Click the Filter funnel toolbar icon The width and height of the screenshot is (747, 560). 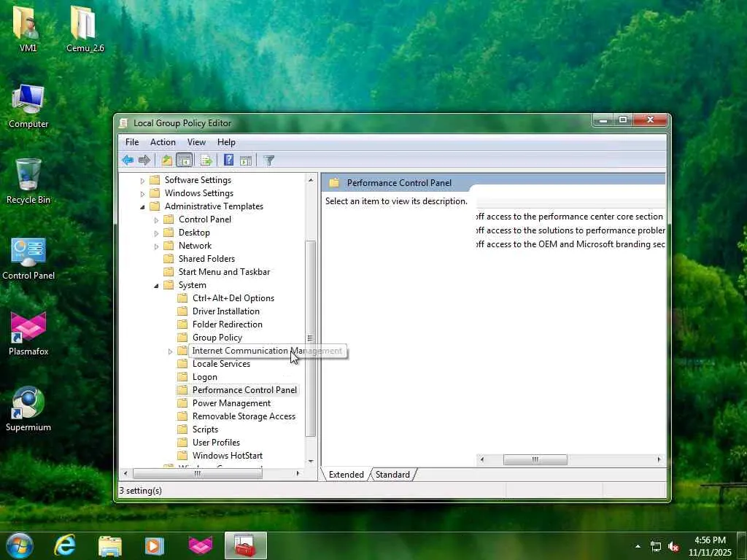[x=269, y=160]
